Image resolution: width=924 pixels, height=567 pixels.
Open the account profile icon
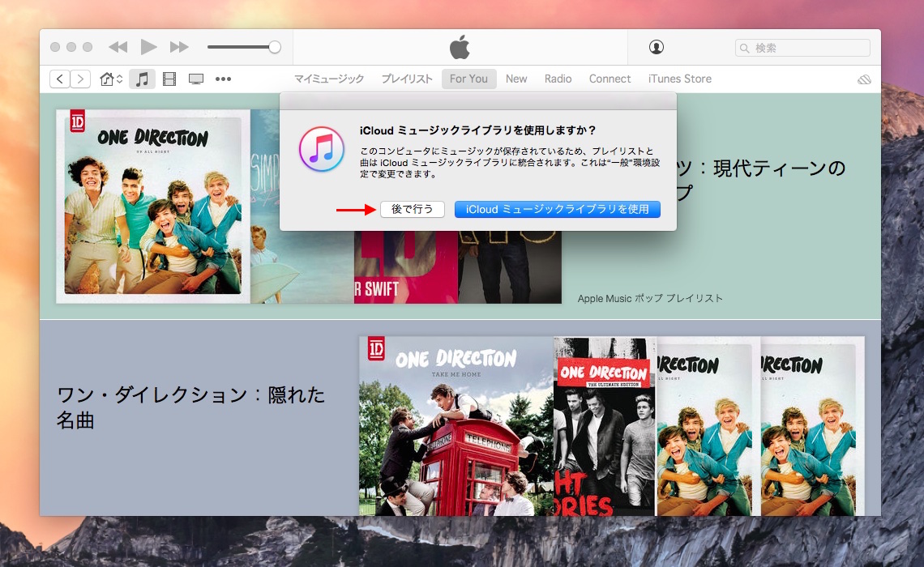pyautogui.click(x=657, y=47)
